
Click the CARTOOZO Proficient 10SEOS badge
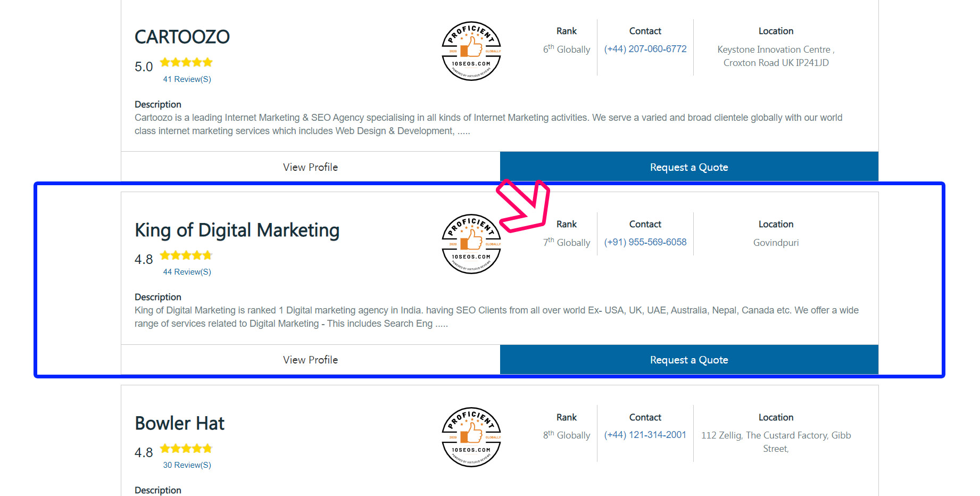click(x=471, y=51)
